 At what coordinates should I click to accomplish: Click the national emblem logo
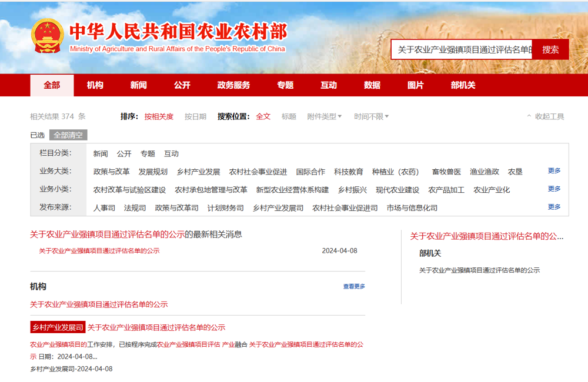pyautogui.click(x=47, y=36)
